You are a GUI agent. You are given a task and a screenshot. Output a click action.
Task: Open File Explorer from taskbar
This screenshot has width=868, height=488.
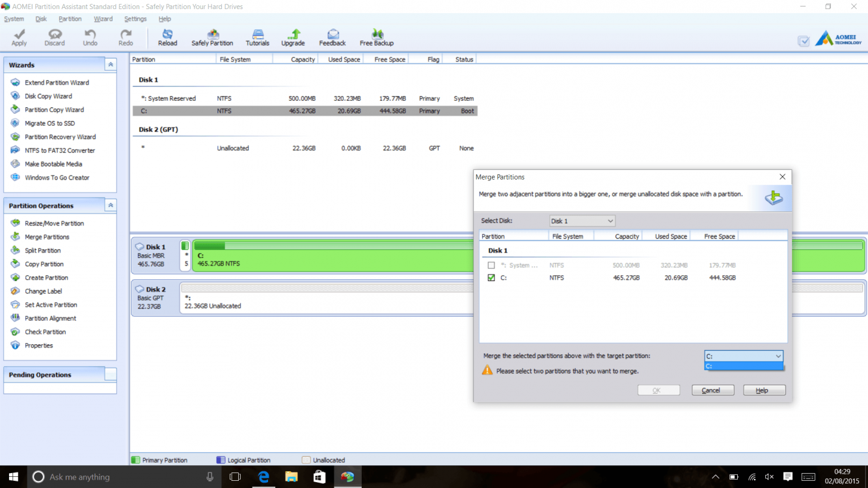(x=292, y=477)
